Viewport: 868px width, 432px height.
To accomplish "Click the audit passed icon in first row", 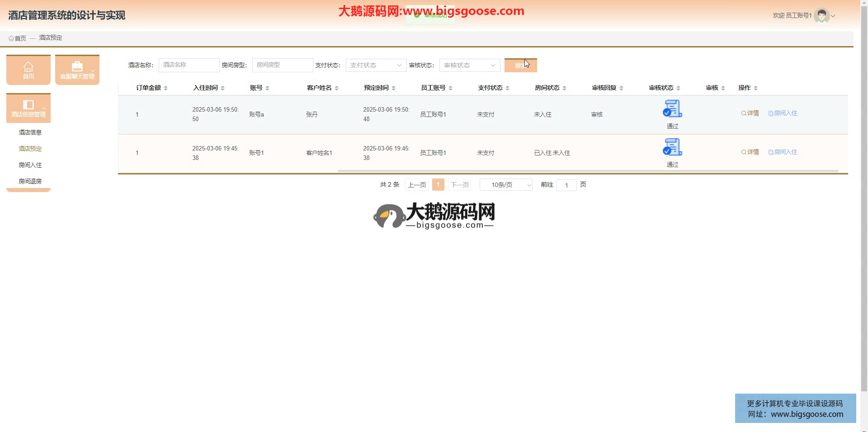I will (672, 109).
